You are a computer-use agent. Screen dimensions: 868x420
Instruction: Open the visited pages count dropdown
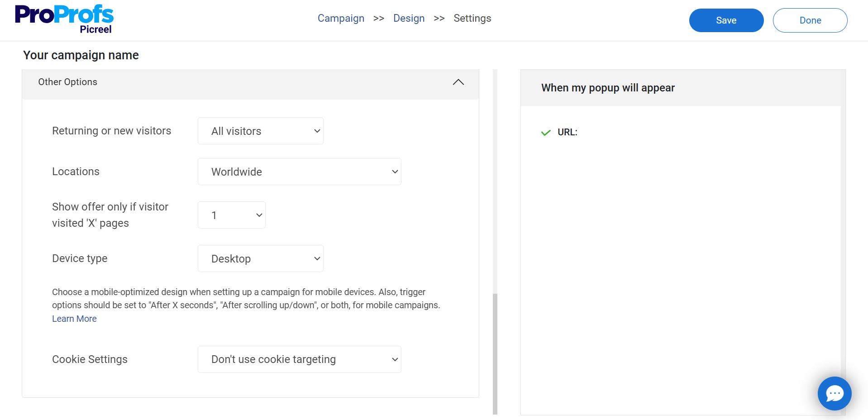click(x=231, y=215)
